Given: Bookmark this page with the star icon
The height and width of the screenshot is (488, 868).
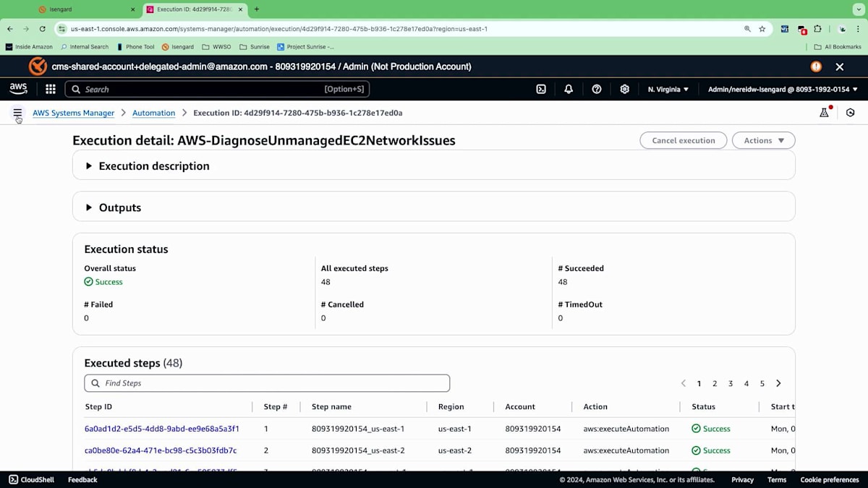Looking at the screenshot, I should pos(762,29).
